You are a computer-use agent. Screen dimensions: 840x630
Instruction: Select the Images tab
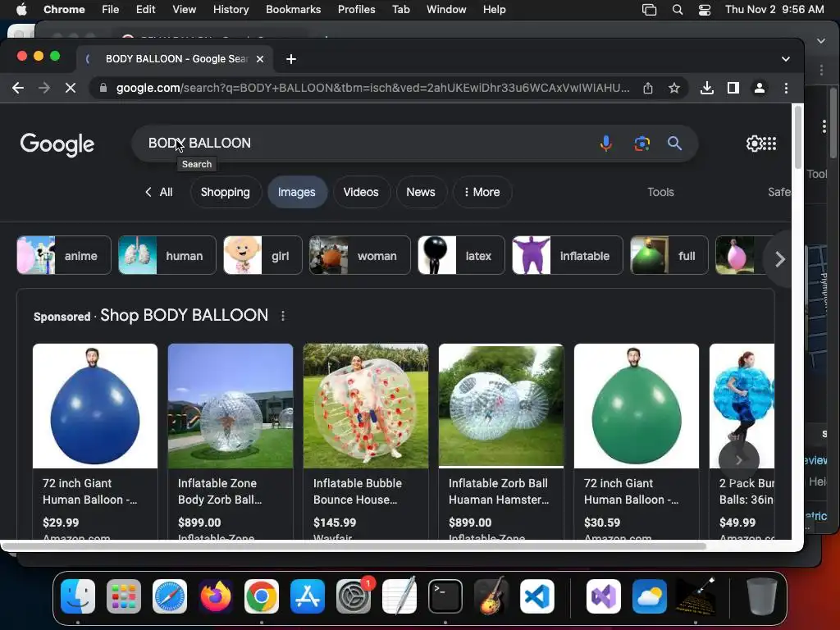(x=296, y=192)
